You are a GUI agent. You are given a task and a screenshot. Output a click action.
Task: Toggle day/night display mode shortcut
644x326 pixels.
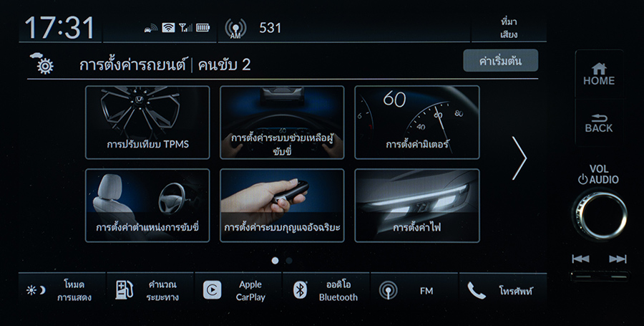62,291
